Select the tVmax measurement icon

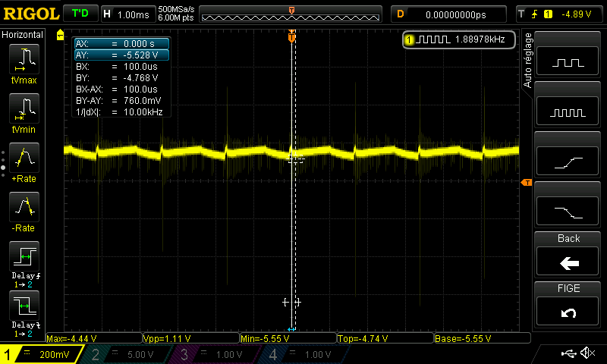(x=24, y=61)
